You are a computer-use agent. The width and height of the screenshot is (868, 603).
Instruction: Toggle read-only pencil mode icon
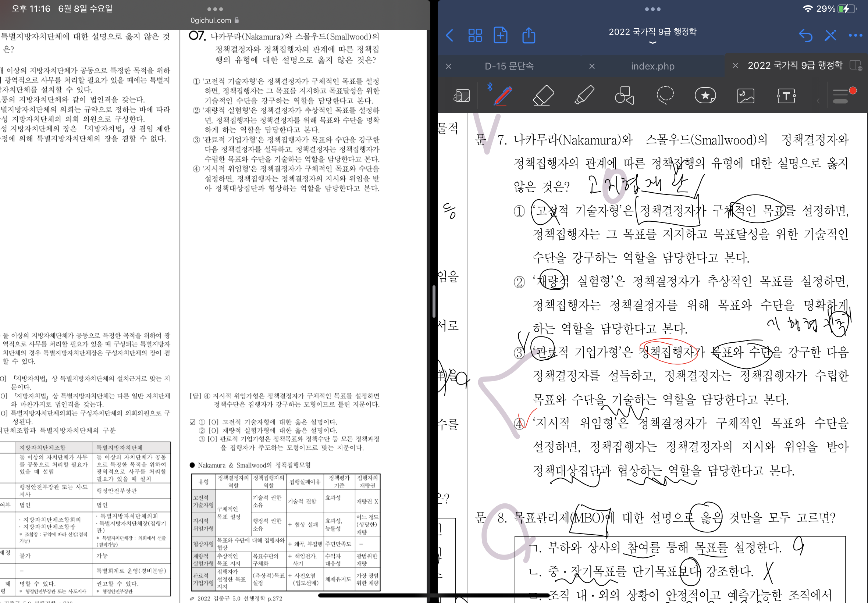(x=830, y=36)
